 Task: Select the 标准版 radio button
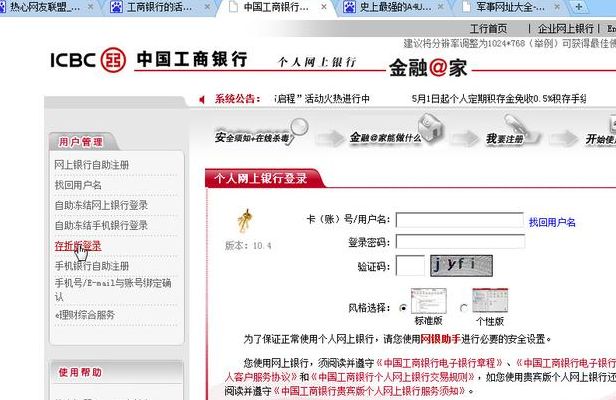point(403,308)
